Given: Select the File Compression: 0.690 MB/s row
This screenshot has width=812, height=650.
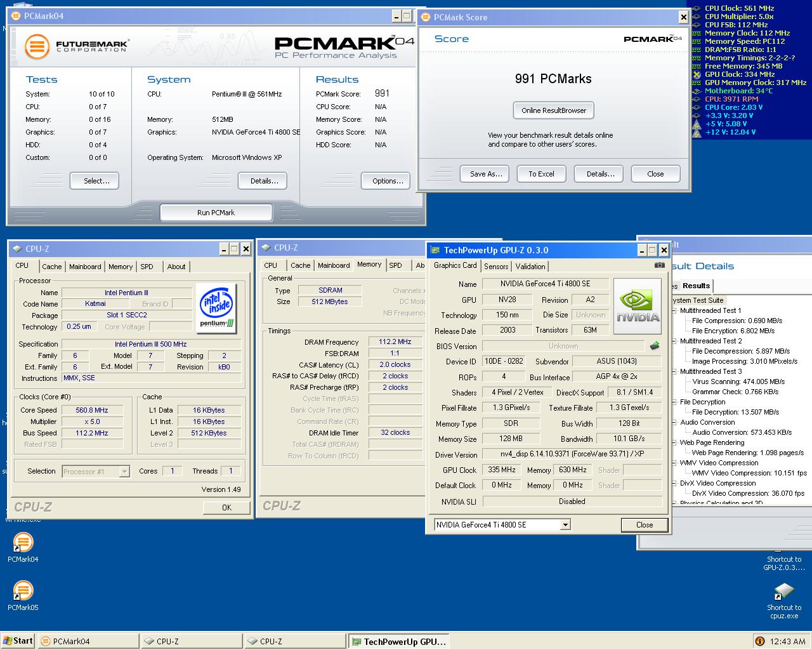Looking at the screenshot, I should pyautogui.click(x=737, y=321).
